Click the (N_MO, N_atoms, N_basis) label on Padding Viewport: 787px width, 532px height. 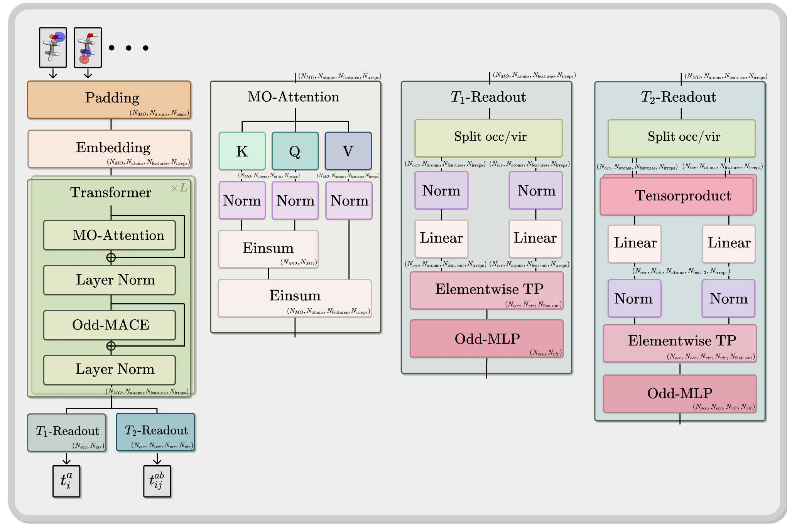coord(159,113)
